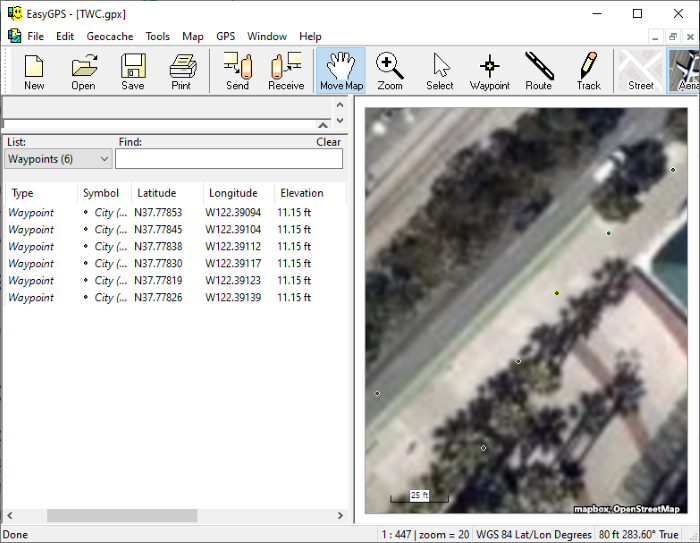Screen dimensions: 700x543
Task: Activate the Waypoint tool
Action: pos(490,71)
